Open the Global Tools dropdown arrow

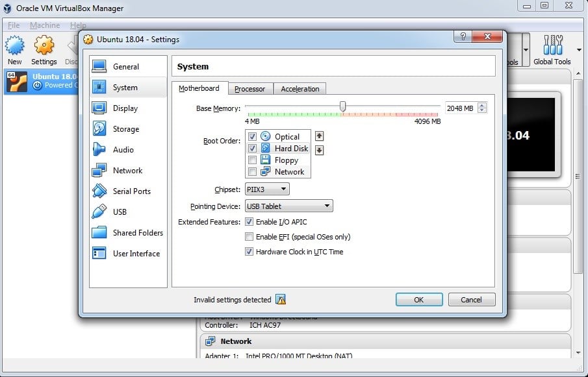point(579,49)
